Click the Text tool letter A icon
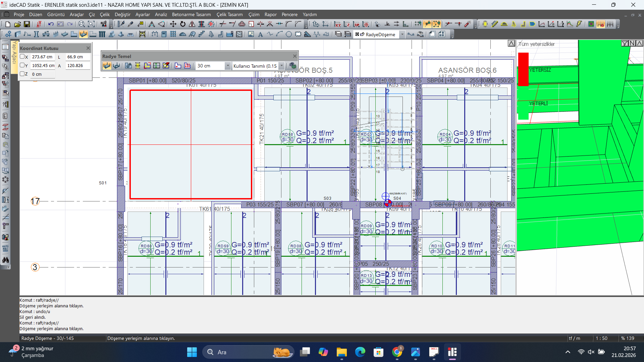Image resolution: width=644 pixels, height=362 pixels. [260, 34]
